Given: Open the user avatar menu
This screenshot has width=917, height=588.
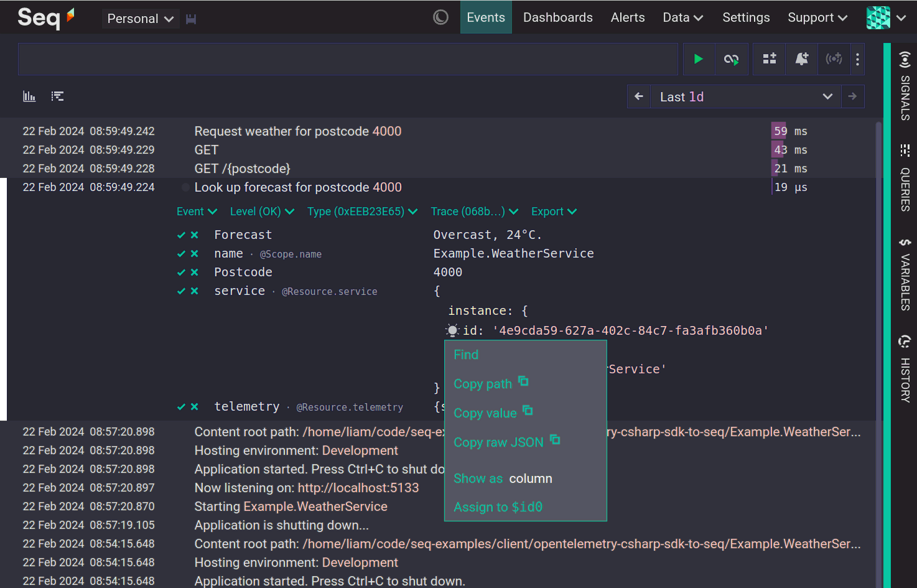Looking at the screenshot, I should pyautogui.click(x=886, y=17).
